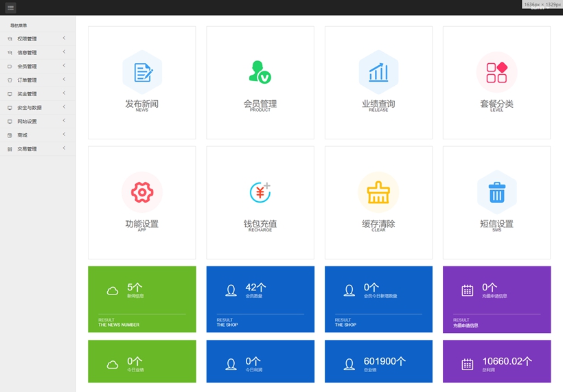Click the 业绩查询 bar chart icon
The height and width of the screenshot is (392, 563).
[x=378, y=72]
